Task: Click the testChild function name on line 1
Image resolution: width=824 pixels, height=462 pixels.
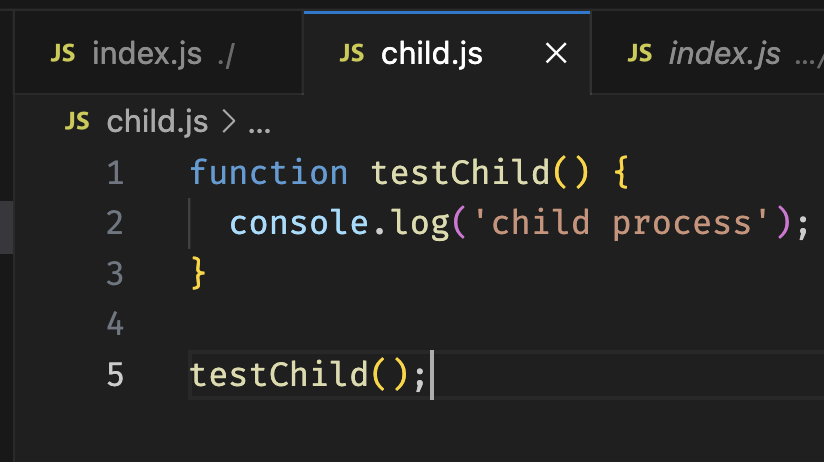Action: (460, 173)
